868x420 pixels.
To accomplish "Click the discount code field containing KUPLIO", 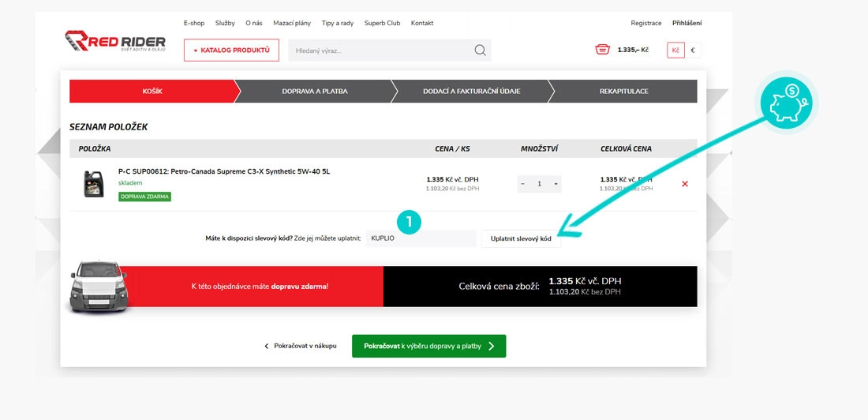I will 421,238.
